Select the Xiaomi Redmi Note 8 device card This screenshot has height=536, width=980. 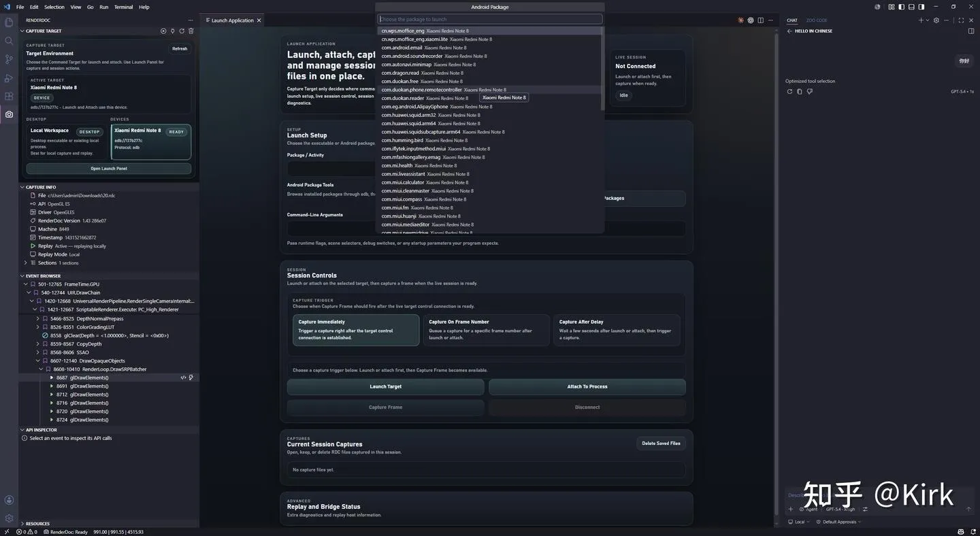150,141
